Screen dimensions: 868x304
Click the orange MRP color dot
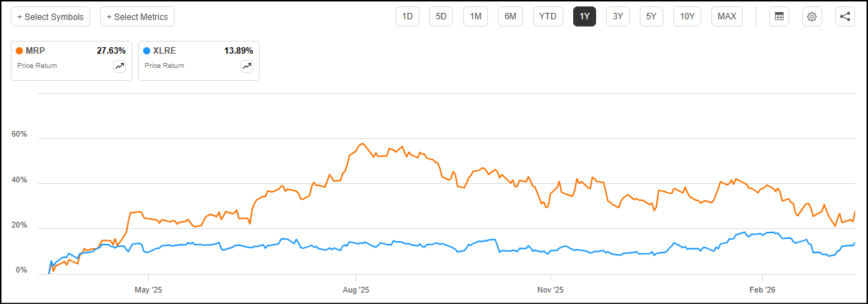point(19,51)
